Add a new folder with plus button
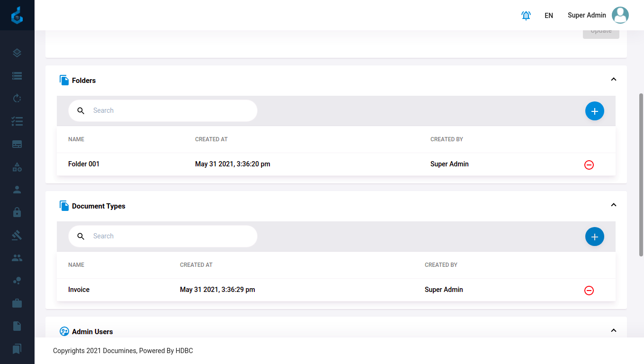Screen dimensions: 644x364 (594, 111)
